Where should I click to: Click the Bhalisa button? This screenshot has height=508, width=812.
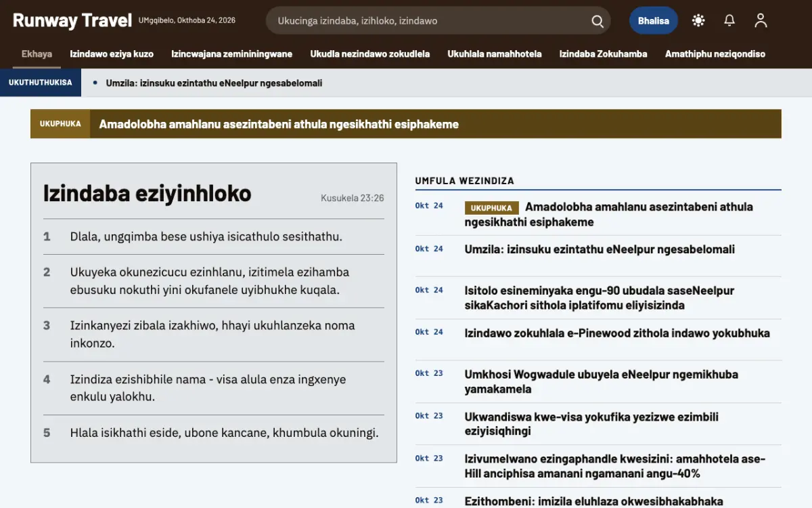tap(654, 20)
